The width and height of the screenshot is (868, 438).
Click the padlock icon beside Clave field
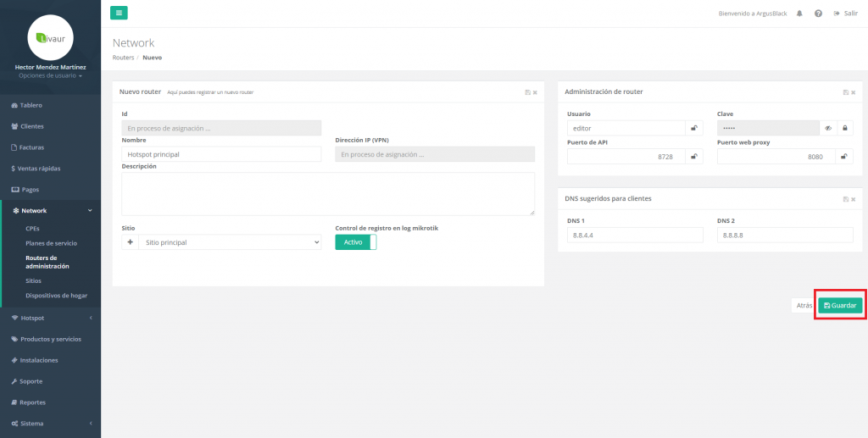(844, 128)
